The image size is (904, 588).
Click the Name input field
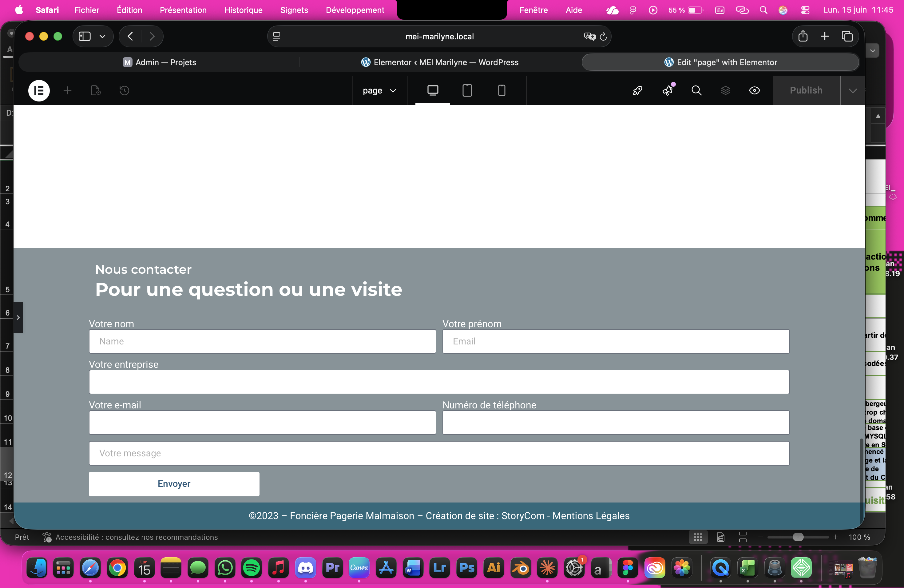263,341
